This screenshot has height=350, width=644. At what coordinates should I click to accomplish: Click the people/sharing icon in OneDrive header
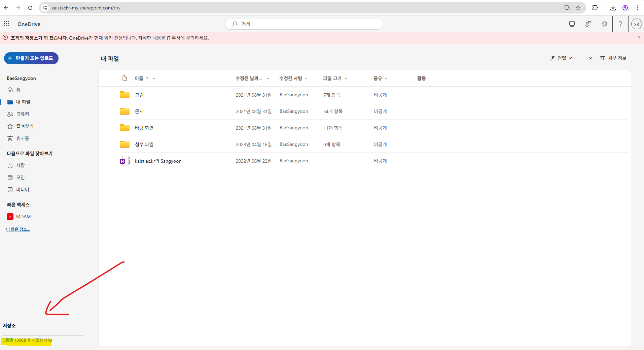[x=588, y=24]
